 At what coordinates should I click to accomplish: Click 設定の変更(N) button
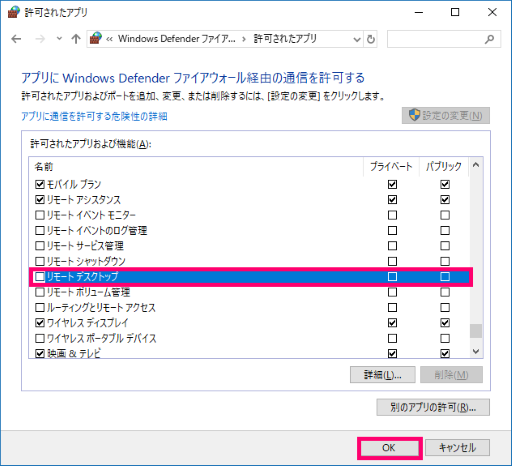[446, 116]
